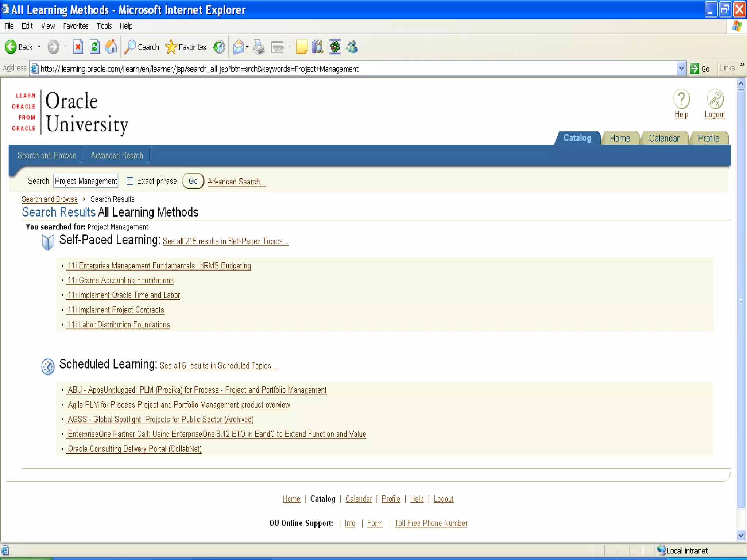The width and height of the screenshot is (747, 560).
Task: Expand the Back button history dropdown
Action: click(x=39, y=47)
